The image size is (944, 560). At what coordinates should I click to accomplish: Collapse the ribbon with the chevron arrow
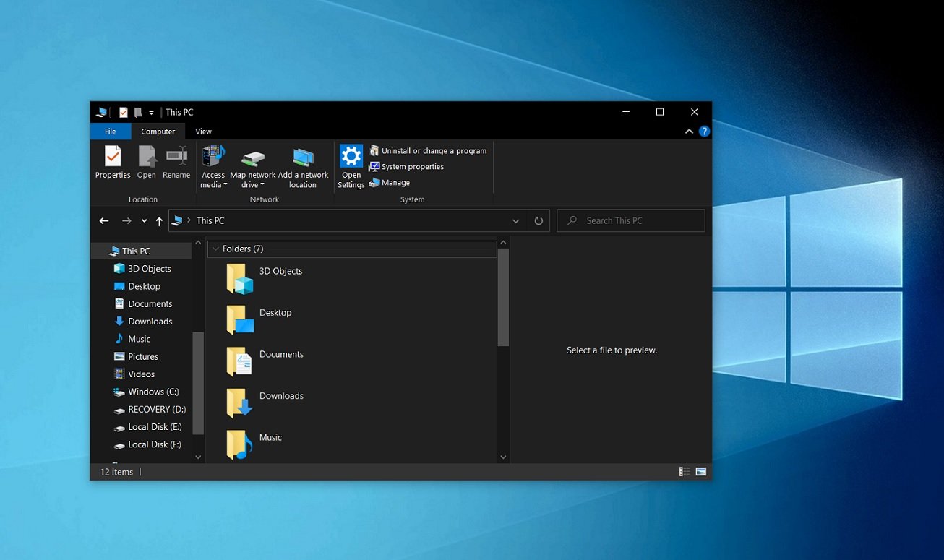689,131
